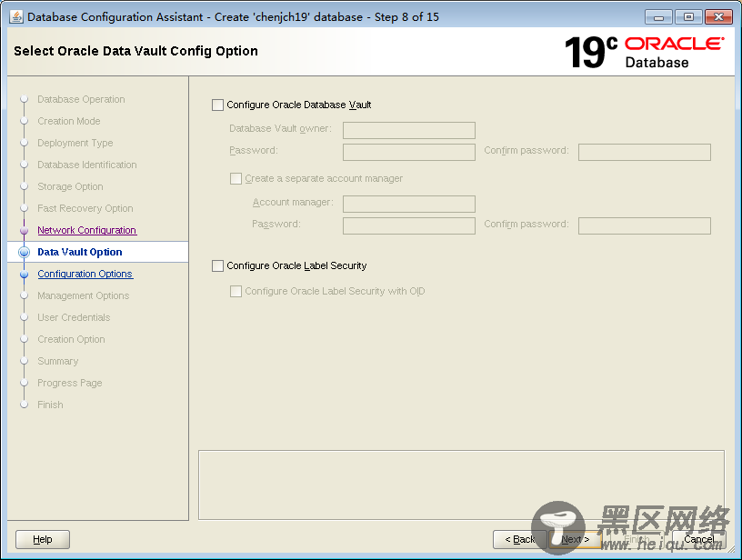Open the Configuration Options step link
742x560 pixels.
click(85, 274)
